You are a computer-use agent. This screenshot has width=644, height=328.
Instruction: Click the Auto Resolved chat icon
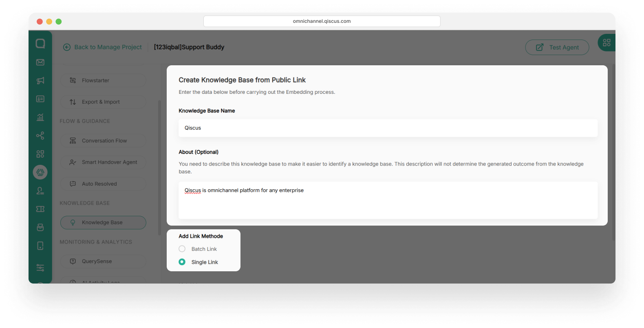tap(73, 184)
